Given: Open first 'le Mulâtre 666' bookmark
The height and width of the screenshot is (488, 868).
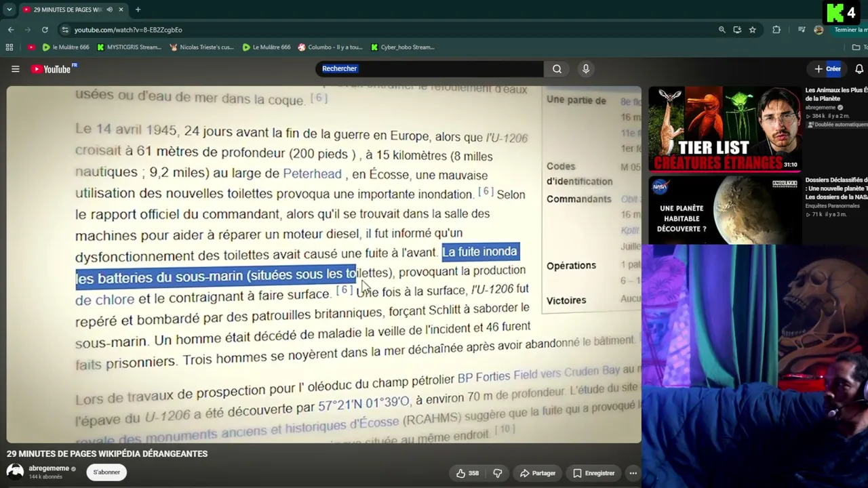Looking at the screenshot, I should [66, 47].
